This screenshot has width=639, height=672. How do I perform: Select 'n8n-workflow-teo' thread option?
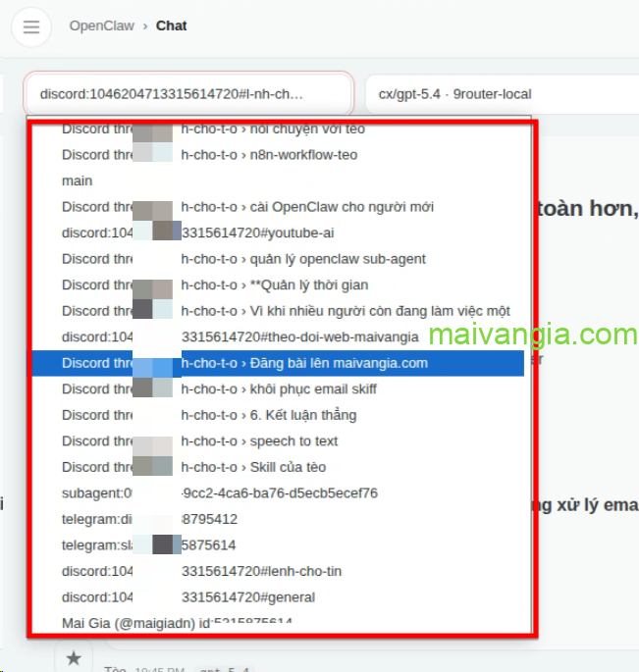(x=275, y=155)
